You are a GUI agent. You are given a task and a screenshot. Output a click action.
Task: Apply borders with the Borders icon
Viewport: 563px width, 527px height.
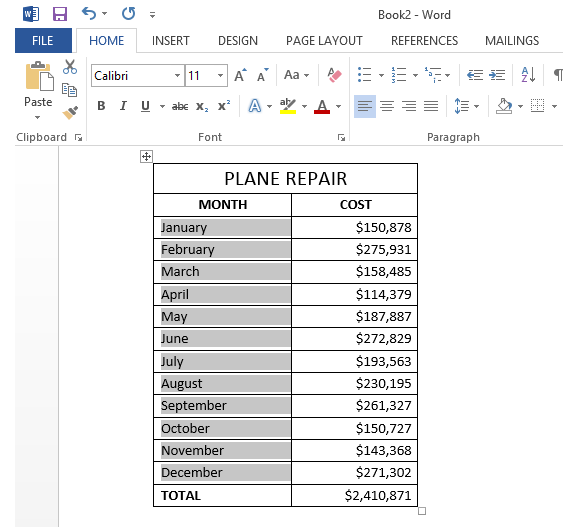pyautogui.click(x=538, y=106)
